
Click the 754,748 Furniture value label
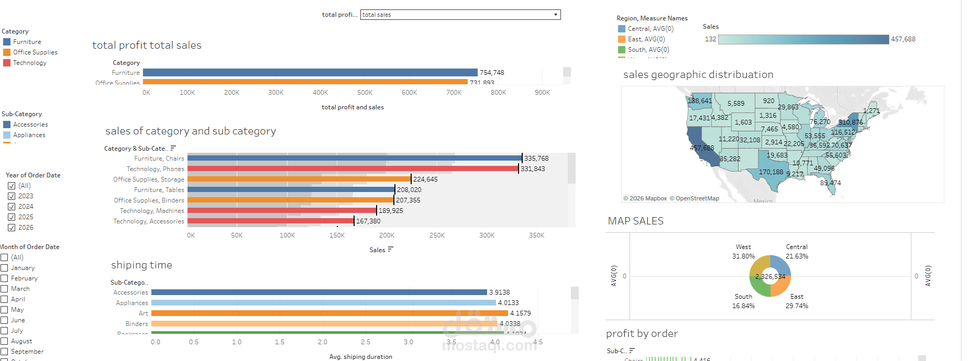tap(492, 73)
